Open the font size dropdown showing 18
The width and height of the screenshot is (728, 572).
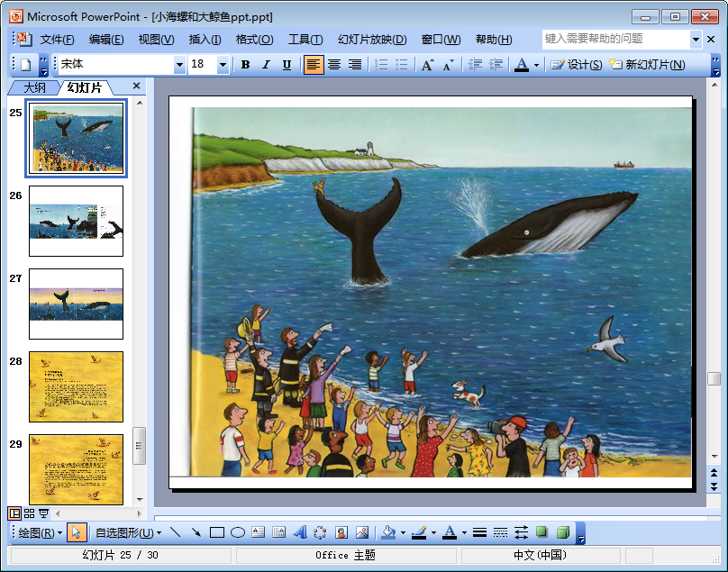tap(223, 65)
